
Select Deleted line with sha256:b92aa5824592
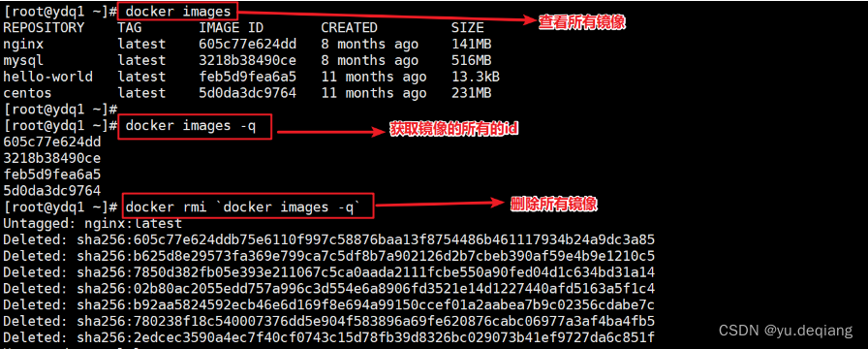click(329, 305)
